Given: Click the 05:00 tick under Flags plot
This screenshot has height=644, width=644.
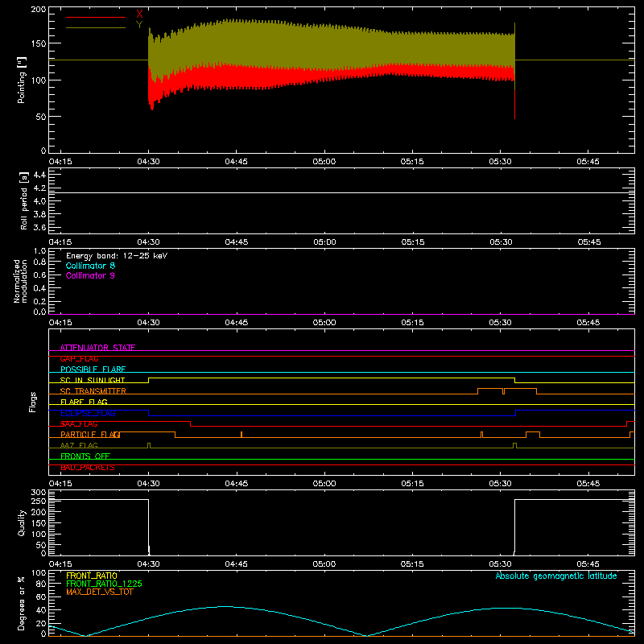Looking at the screenshot, I should pyautogui.click(x=324, y=484).
